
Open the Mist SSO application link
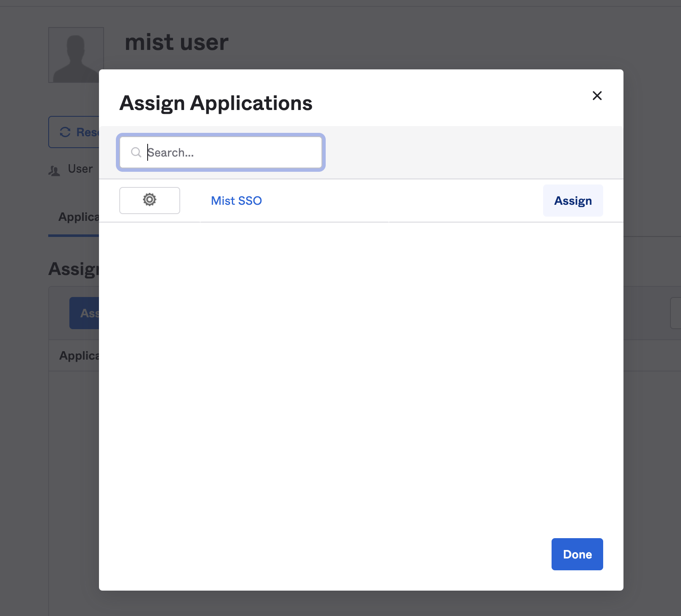[236, 201]
